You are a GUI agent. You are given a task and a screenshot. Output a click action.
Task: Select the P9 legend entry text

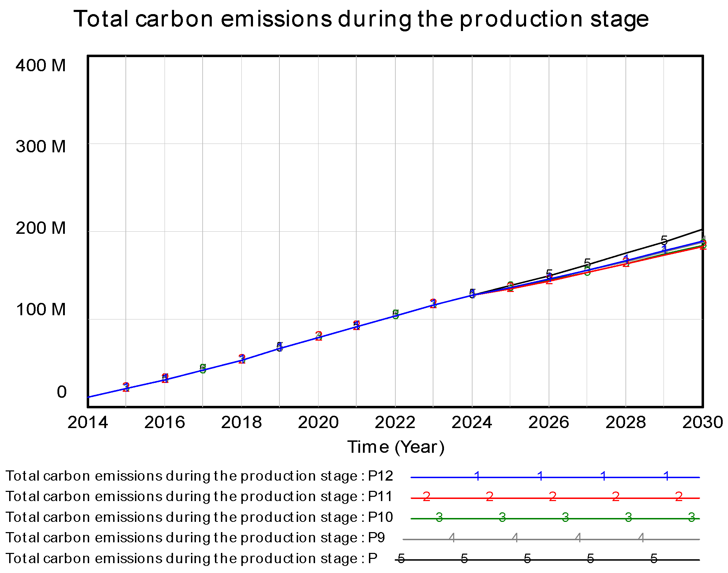coord(195,538)
